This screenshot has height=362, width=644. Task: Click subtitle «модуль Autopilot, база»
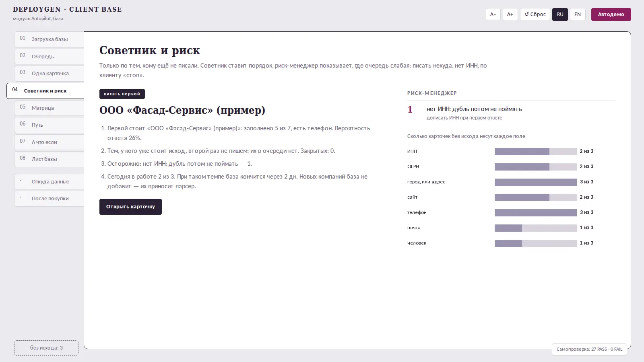coord(38,19)
